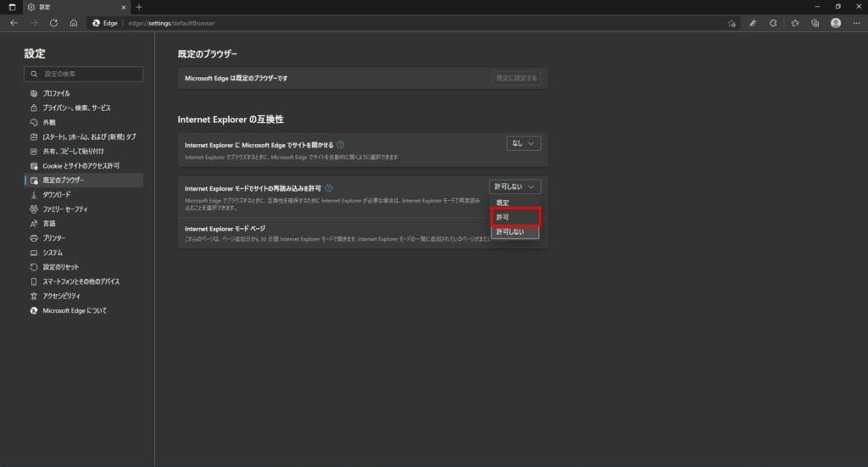Reload the page with the refresh icon
This screenshot has width=868, height=467.
pos(53,23)
